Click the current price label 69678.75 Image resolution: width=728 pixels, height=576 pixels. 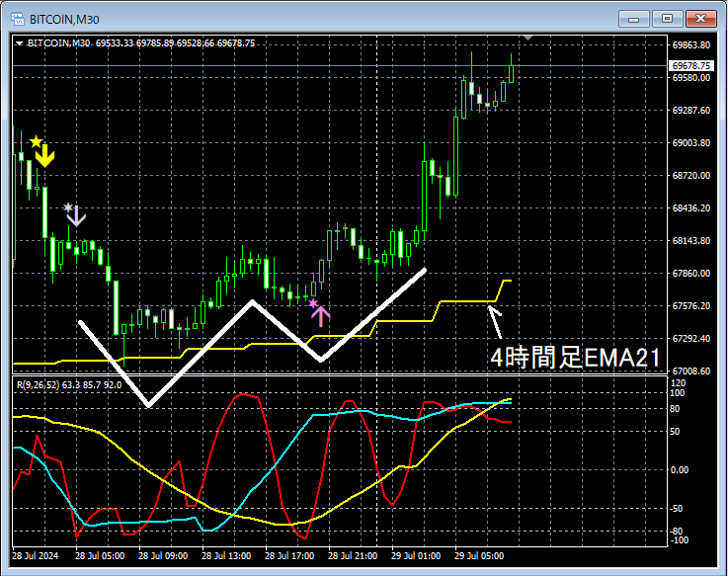coord(691,65)
